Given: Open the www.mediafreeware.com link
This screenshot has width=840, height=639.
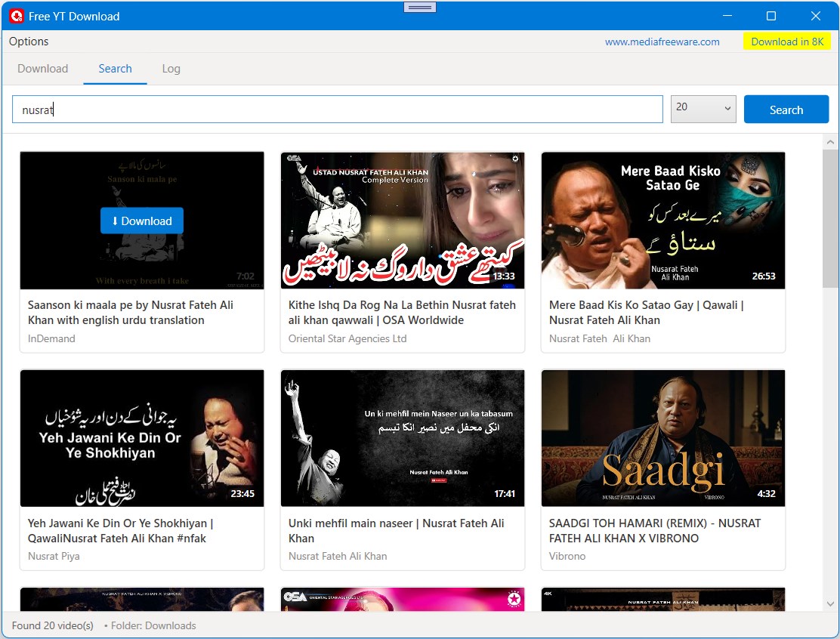Looking at the screenshot, I should [662, 42].
